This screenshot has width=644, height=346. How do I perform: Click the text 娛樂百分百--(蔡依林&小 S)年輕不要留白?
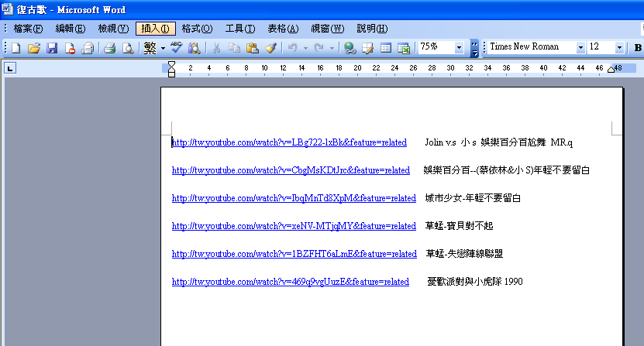(x=506, y=170)
